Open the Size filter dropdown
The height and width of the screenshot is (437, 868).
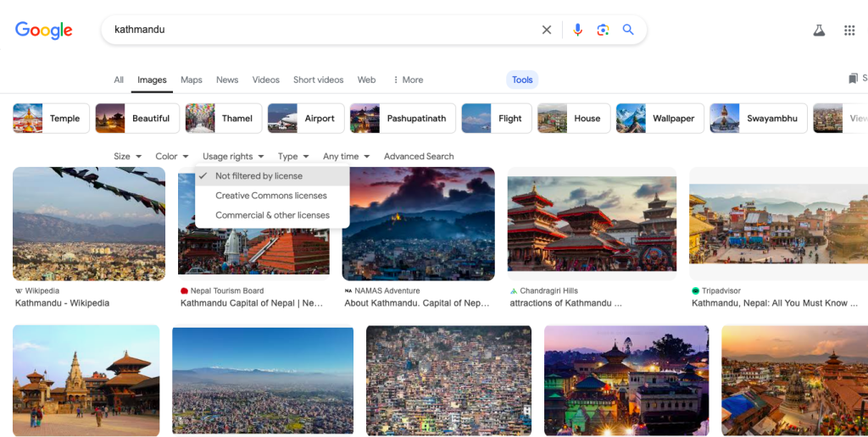pos(127,157)
